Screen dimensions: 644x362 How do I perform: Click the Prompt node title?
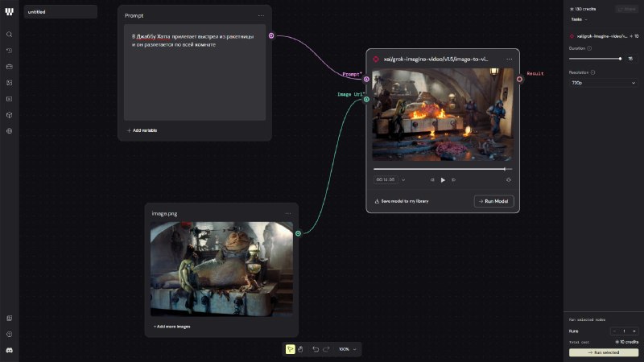pyautogui.click(x=134, y=15)
